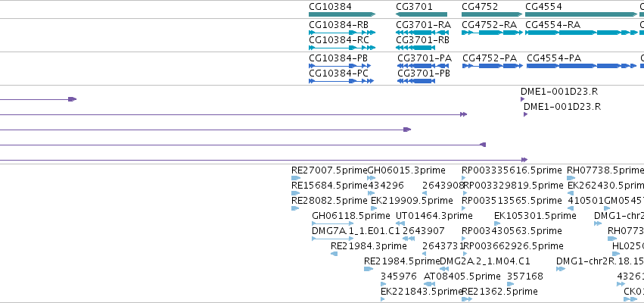
Task: Select the upper DME1-001D23.R marker
Action: click(x=522, y=99)
